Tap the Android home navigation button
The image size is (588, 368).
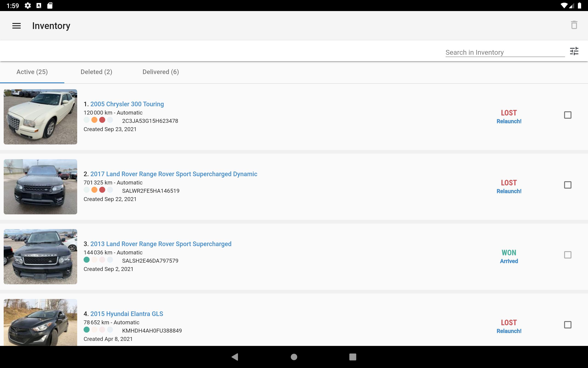(294, 357)
